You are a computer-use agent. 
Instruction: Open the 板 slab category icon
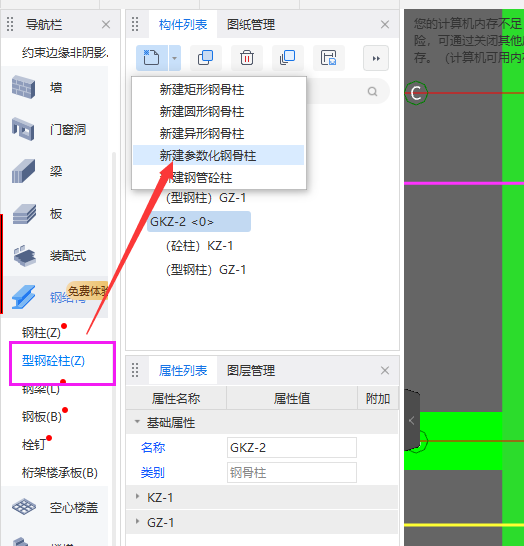[x=23, y=213]
